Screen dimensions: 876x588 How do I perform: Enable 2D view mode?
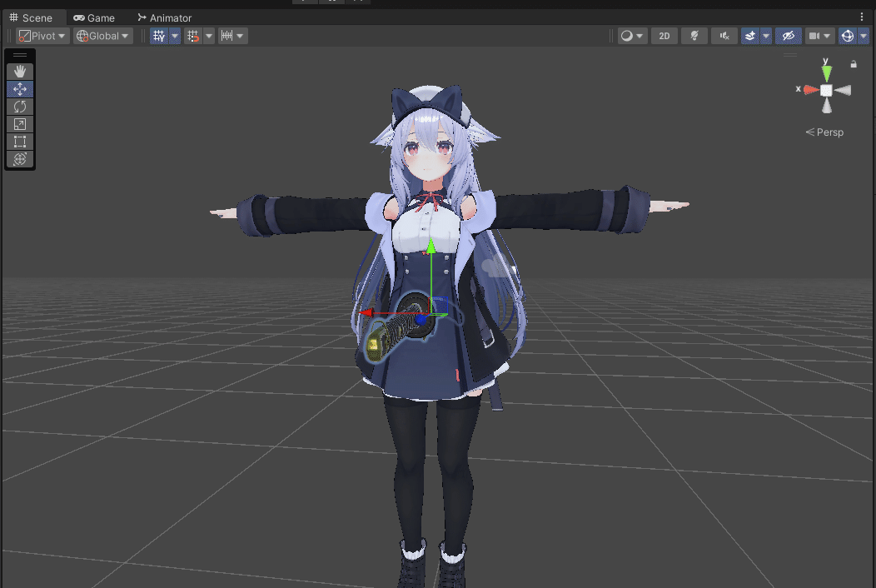(664, 35)
